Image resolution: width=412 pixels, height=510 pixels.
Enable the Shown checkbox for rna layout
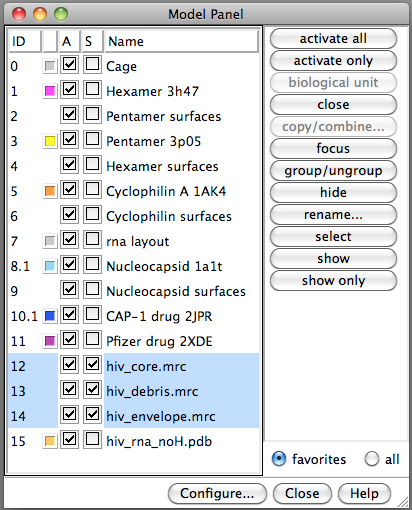coord(92,239)
